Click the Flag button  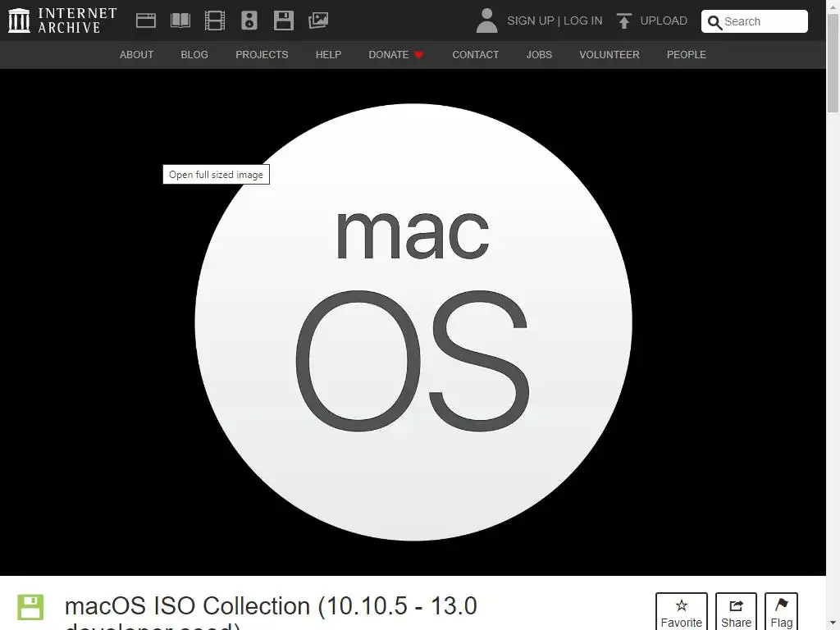point(781,612)
